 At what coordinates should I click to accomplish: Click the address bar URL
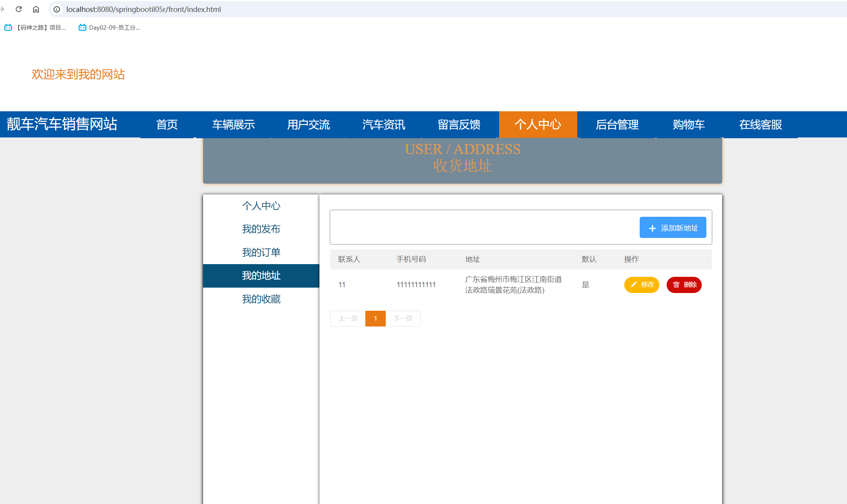[143, 9]
